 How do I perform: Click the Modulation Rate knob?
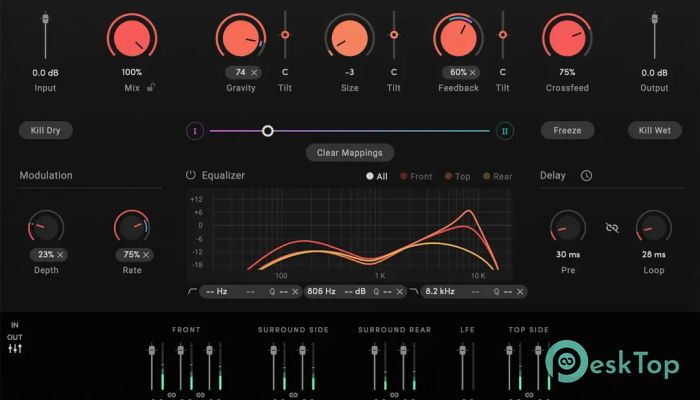132,227
